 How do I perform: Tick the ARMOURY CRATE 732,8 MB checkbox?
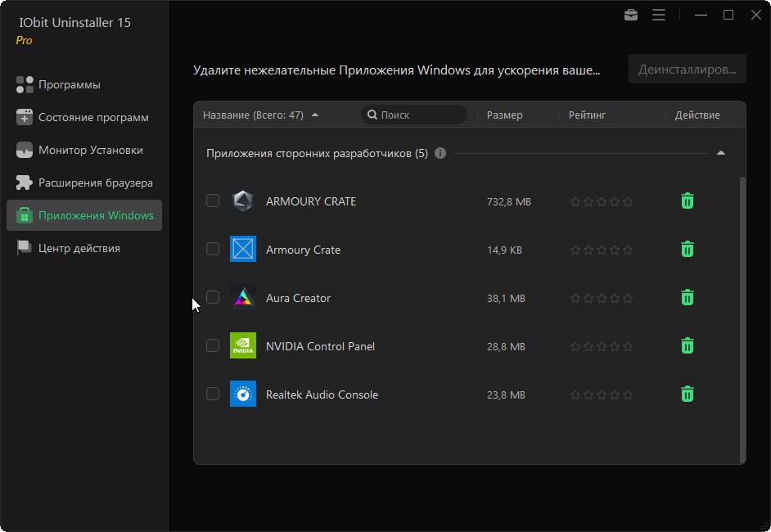[x=213, y=201]
